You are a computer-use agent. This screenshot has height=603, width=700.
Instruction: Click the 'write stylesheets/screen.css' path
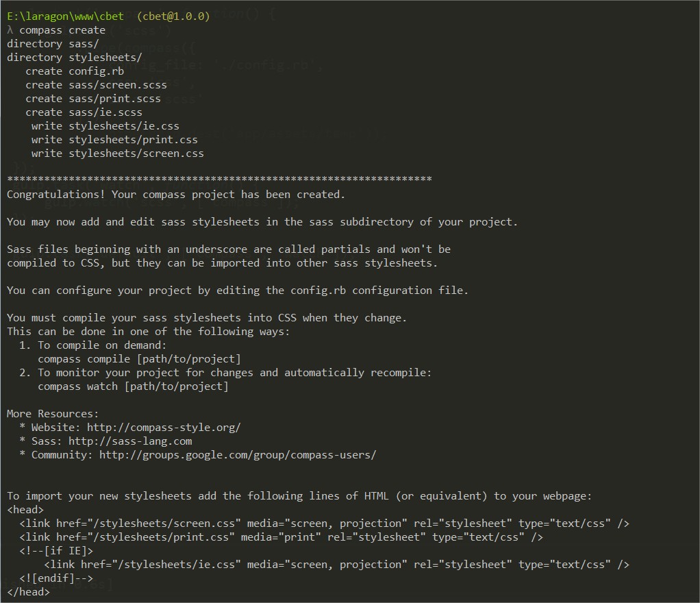coord(136,153)
